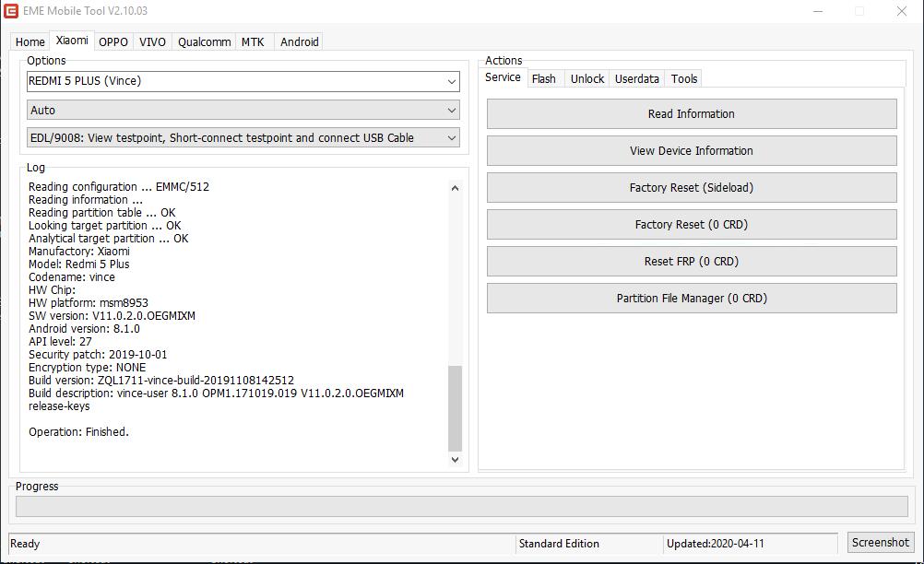This screenshot has height=564, width=924.
Task: Click the Screenshot button
Action: [x=881, y=542]
